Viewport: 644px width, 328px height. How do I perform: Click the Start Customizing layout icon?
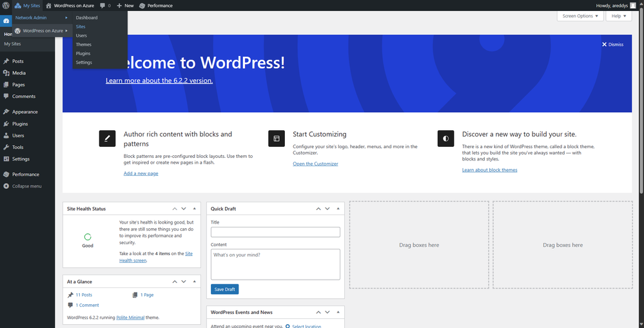click(277, 139)
